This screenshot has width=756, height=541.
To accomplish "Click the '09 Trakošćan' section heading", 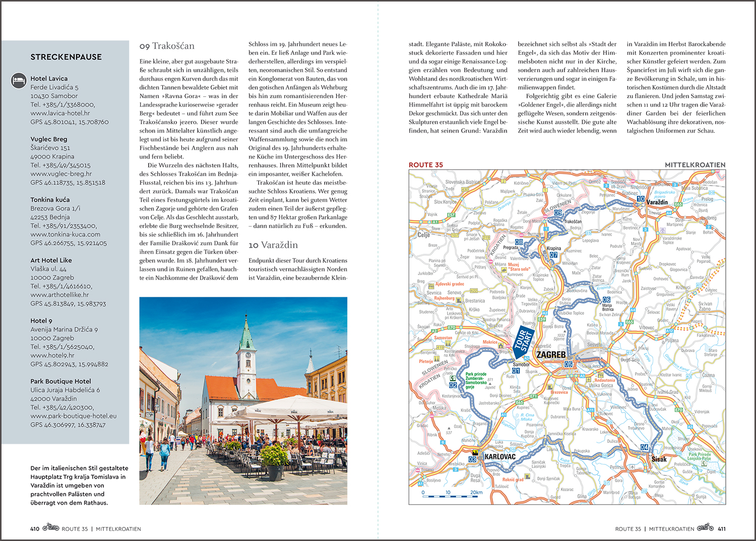I will point(167,46).
